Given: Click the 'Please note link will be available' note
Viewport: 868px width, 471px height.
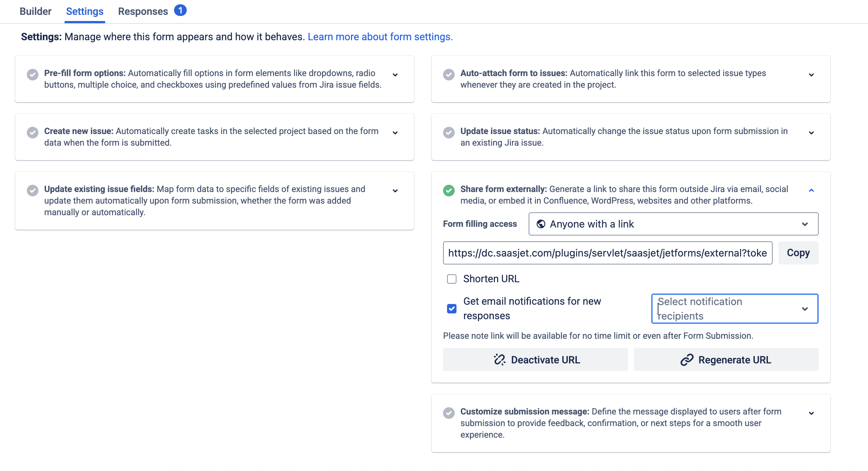Looking at the screenshot, I should click(x=598, y=336).
